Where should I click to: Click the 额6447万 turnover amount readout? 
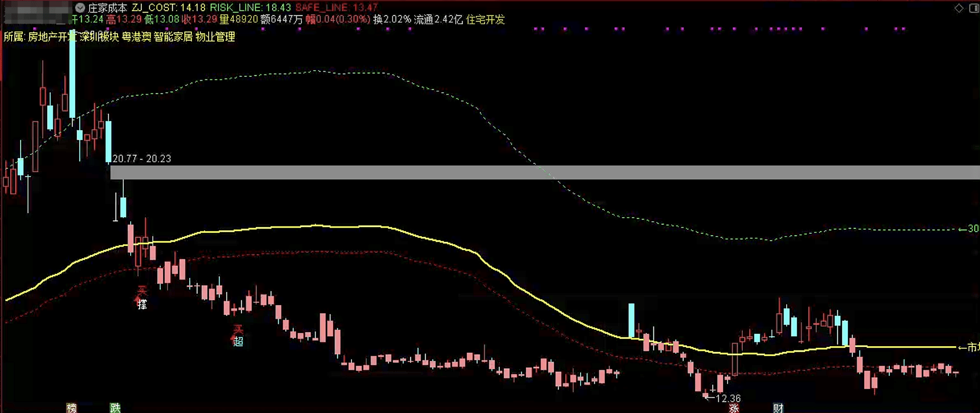click(282, 19)
